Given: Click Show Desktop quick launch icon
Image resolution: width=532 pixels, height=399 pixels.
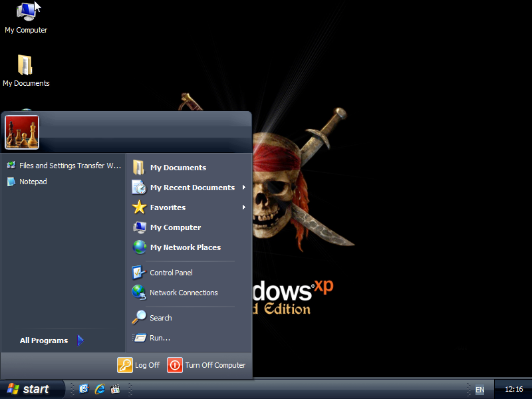Looking at the screenshot, I should (x=84, y=389).
